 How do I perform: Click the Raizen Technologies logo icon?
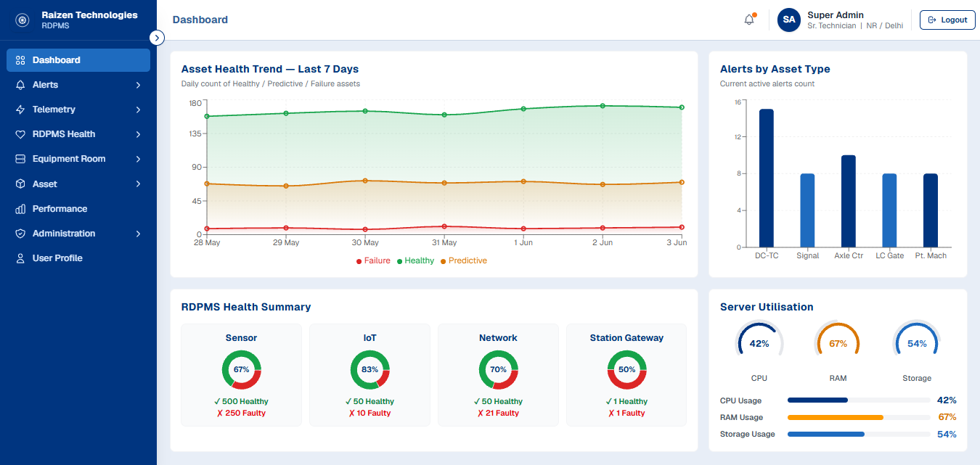click(x=23, y=20)
